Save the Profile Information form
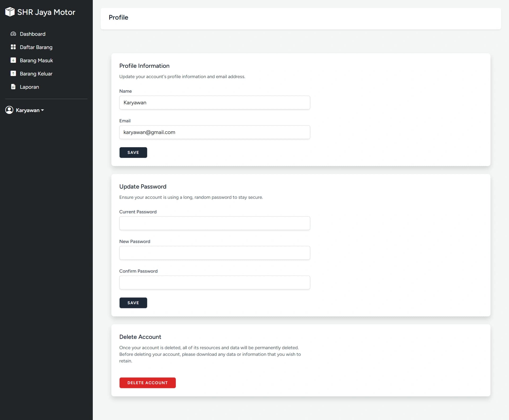This screenshot has width=509, height=420. tap(133, 153)
